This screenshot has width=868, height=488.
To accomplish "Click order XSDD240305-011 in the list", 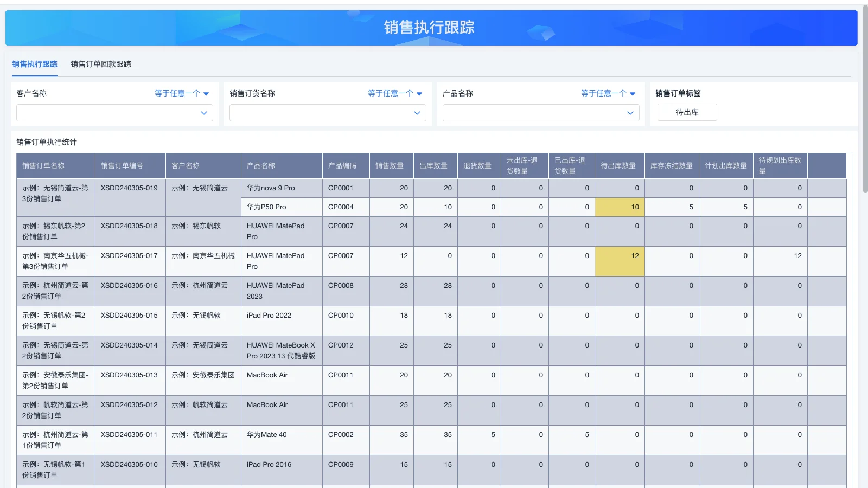I will (129, 434).
